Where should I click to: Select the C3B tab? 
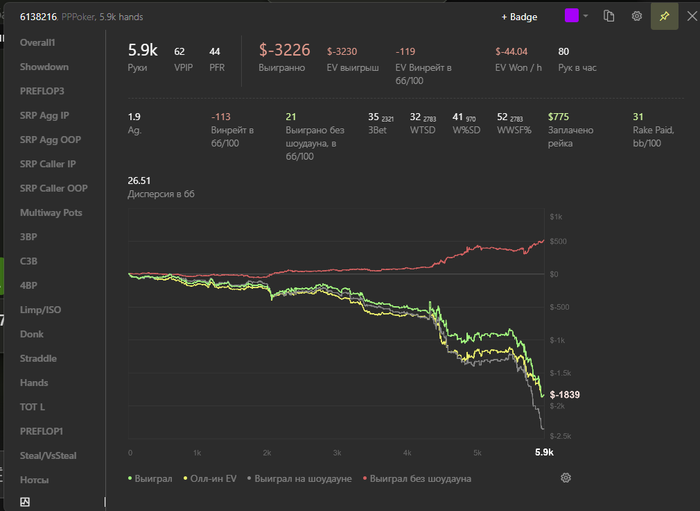(x=28, y=261)
